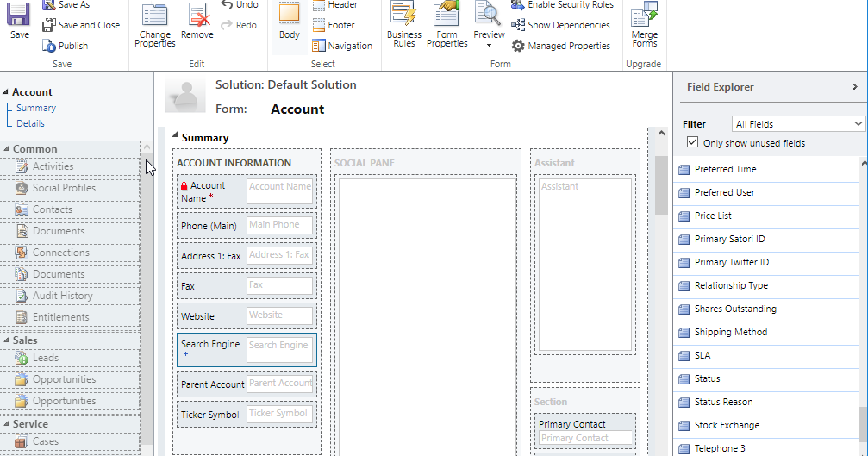This screenshot has height=456, width=868.
Task: Select the Parent Account field
Action: (x=247, y=384)
